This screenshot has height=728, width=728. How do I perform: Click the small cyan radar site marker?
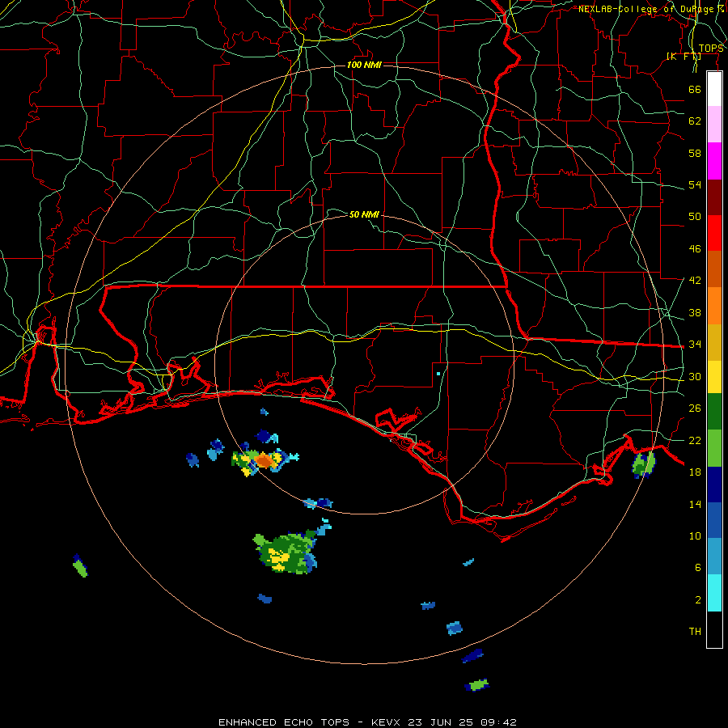point(438,374)
